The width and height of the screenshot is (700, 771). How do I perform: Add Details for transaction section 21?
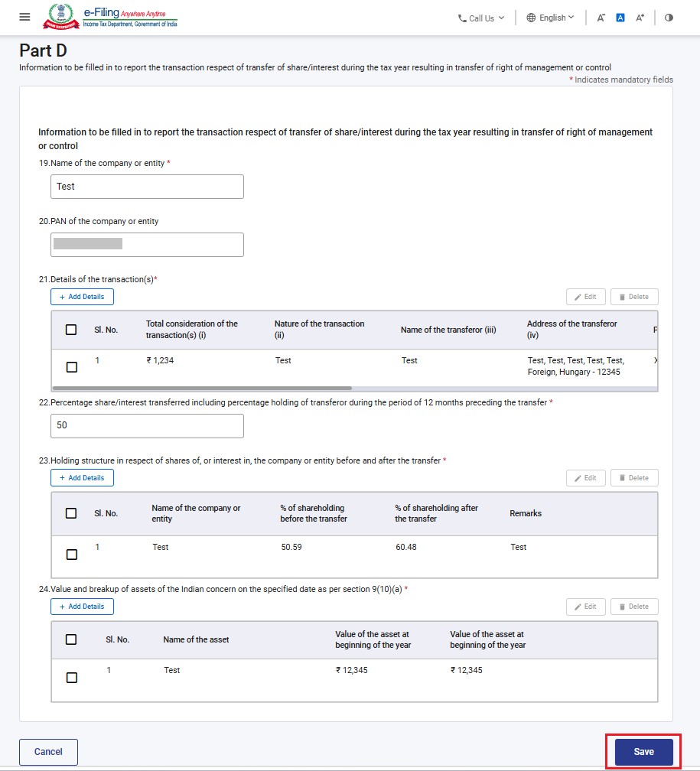[x=82, y=297]
